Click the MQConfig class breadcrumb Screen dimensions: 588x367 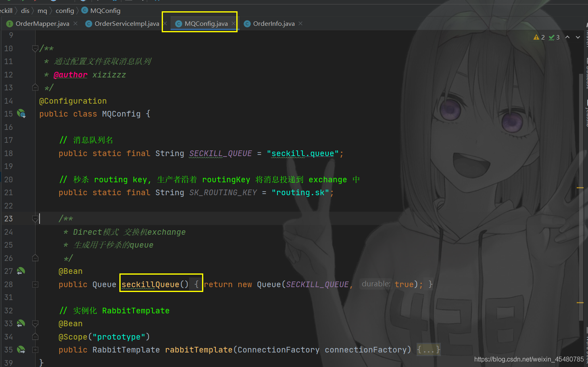(101, 10)
